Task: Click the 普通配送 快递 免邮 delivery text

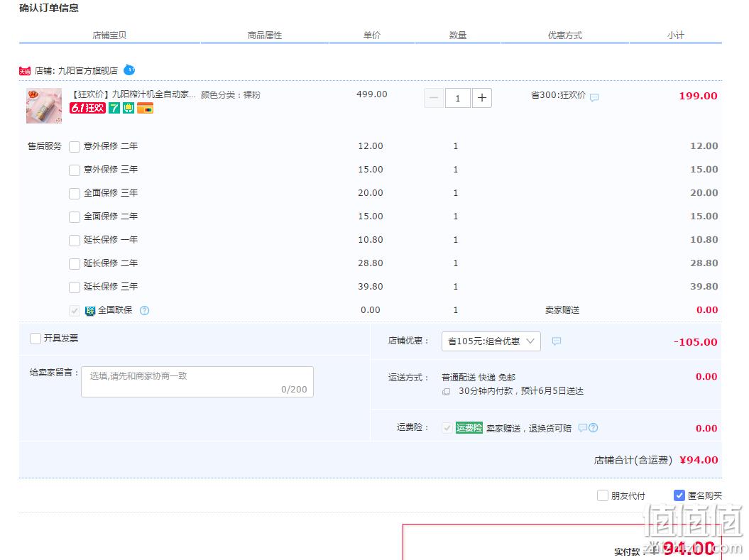Action: click(479, 378)
